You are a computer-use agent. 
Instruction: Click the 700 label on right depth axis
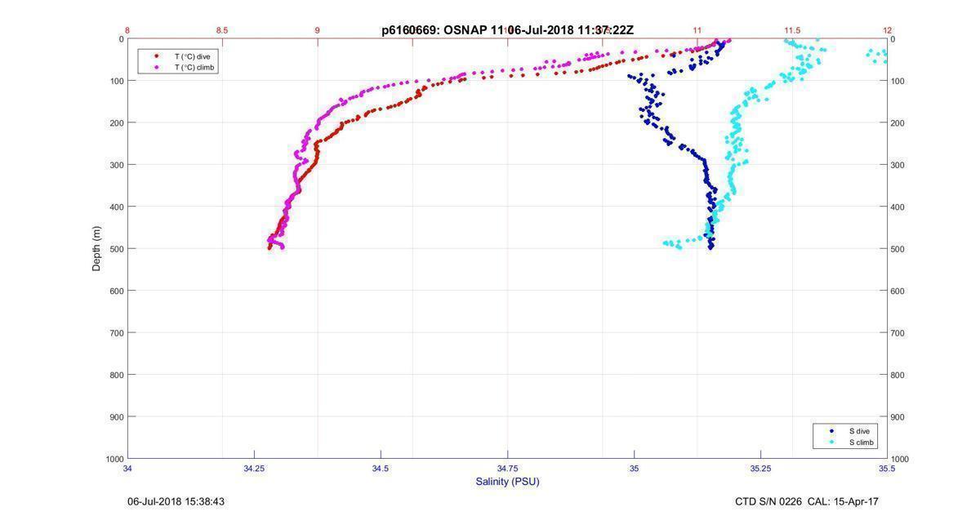pos(898,333)
